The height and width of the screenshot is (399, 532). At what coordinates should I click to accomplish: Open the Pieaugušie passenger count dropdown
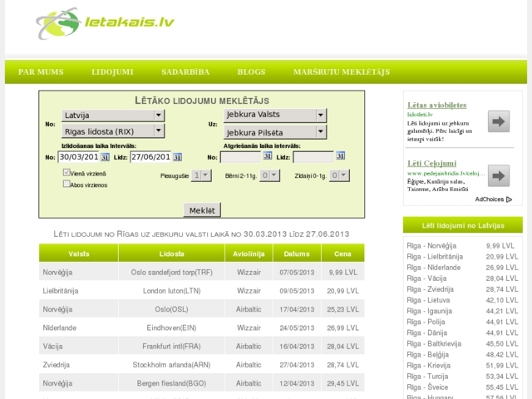coord(201,175)
